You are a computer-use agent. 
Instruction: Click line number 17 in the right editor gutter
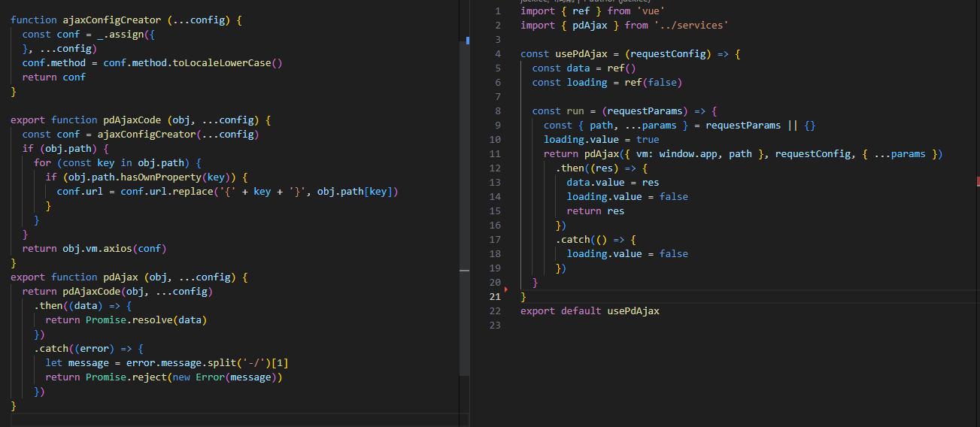tap(495, 240)
